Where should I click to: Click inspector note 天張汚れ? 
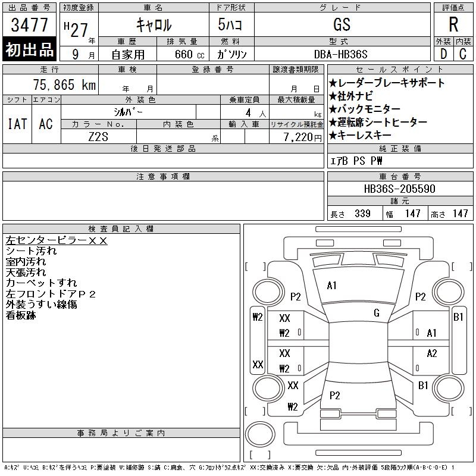point(26,273)
